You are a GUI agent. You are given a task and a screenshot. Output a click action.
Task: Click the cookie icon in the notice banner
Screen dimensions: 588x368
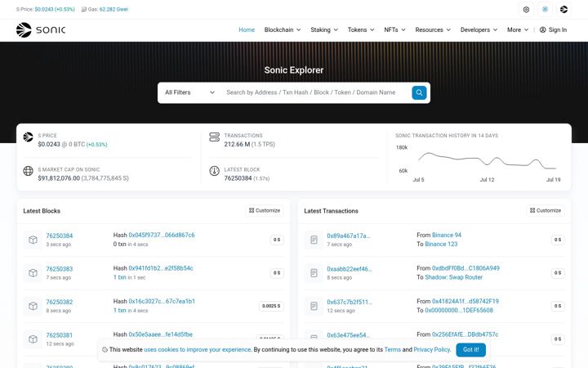pos(105,350)
